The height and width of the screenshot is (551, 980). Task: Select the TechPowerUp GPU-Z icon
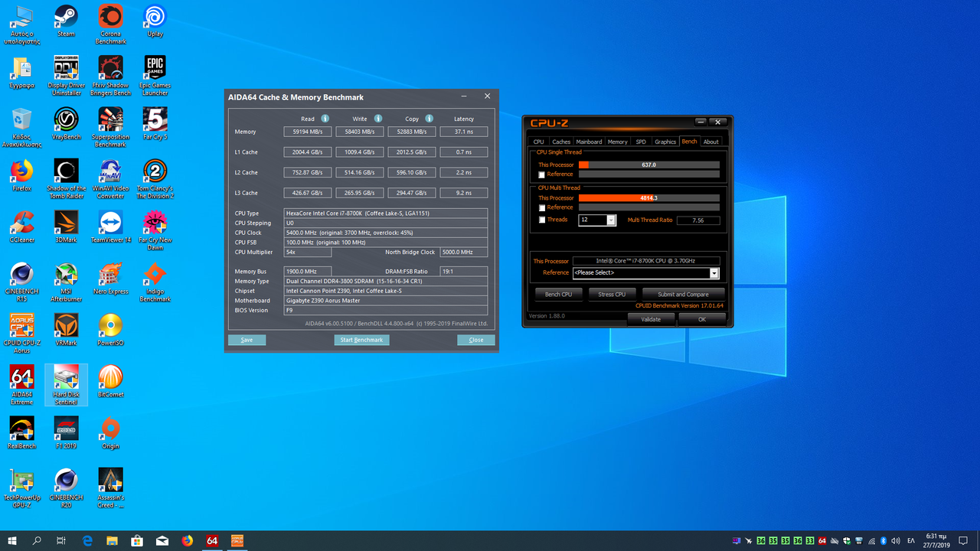21,487
